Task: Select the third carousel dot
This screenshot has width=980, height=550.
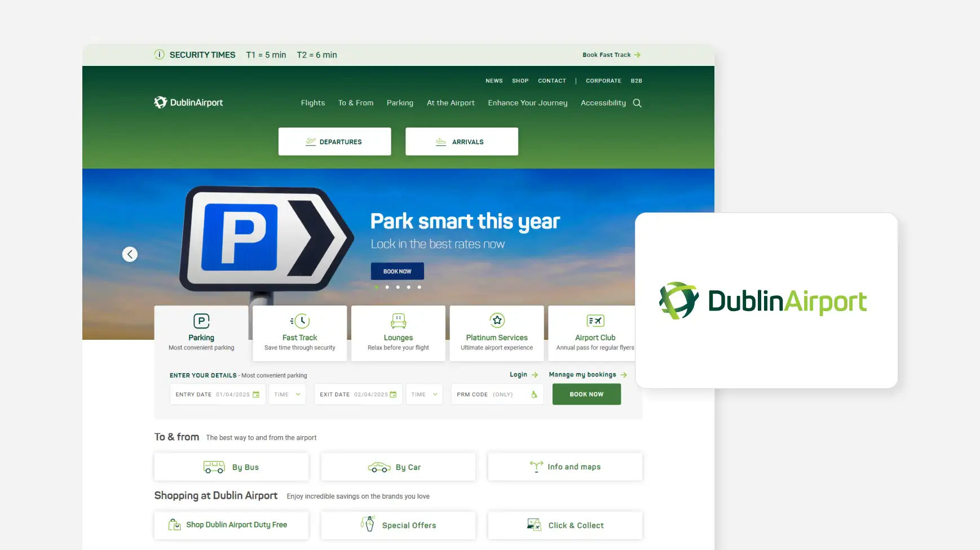Action: tap(398, 287)
